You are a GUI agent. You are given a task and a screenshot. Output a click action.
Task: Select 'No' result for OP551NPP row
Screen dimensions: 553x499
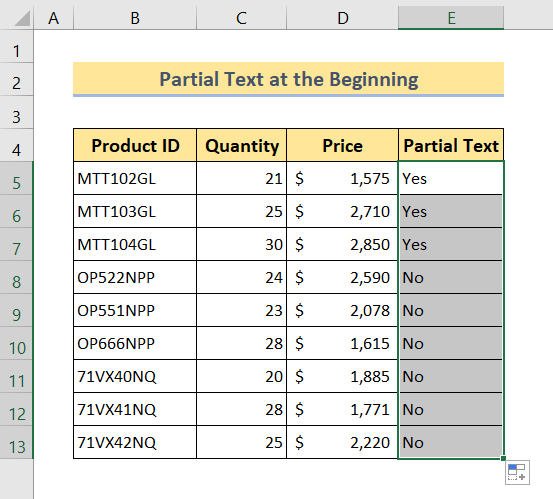coord(451,310)
